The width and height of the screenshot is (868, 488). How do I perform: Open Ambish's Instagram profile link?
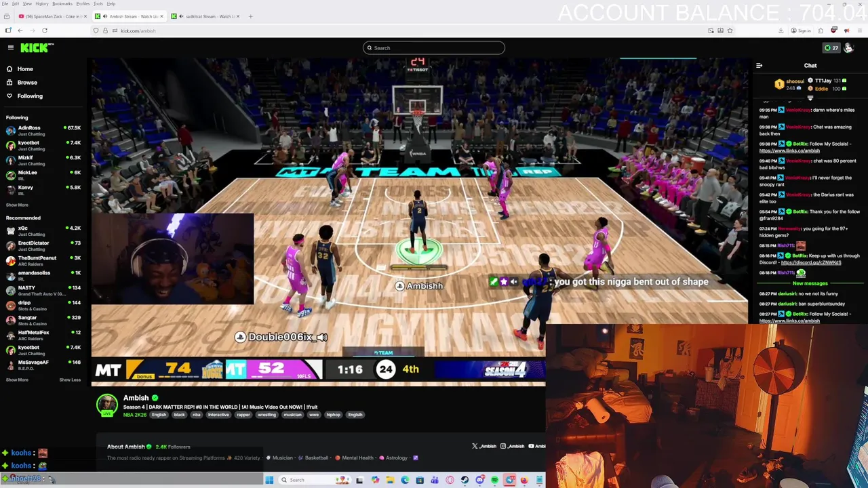pyautogui.click(x=512, y=446)
